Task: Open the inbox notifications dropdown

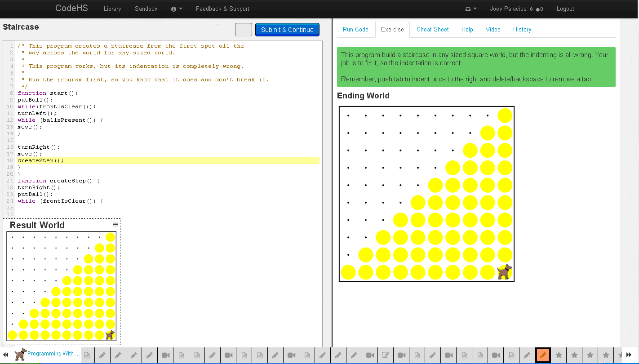Action: [470, 9]
